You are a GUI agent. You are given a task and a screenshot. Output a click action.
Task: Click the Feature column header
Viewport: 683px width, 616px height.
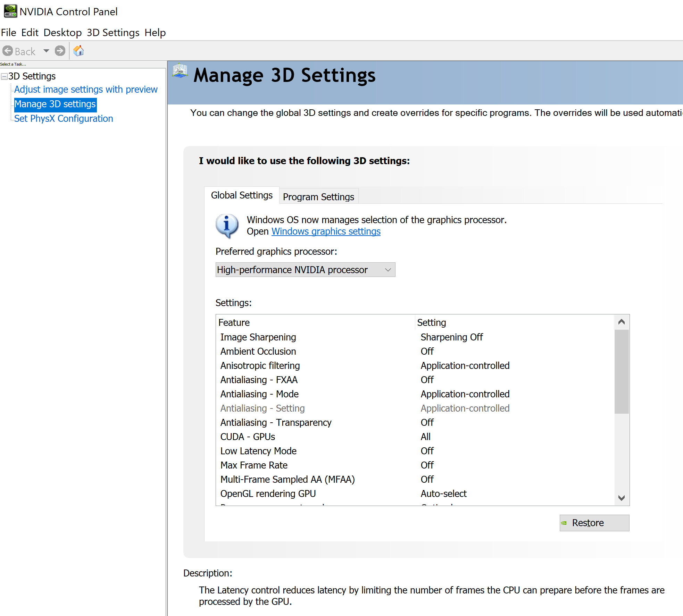(315, 323)
